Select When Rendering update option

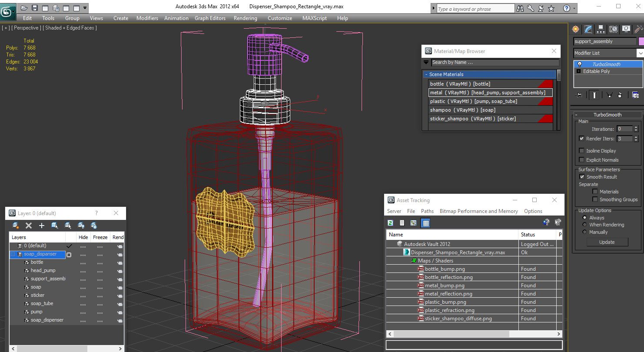tap(584, 225)
